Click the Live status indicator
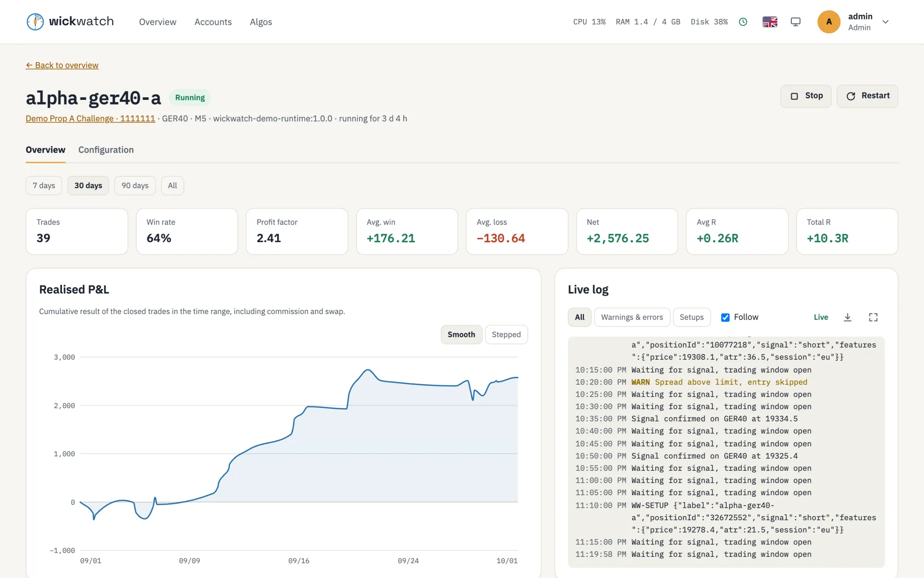This screenshot has height=578, width=924. [x=821, y=317]
